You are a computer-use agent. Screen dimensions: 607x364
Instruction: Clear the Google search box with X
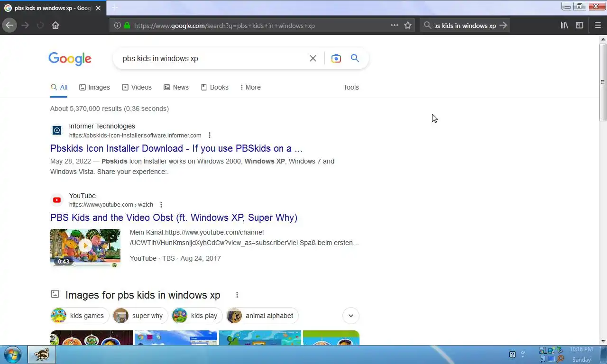(313, 58)
